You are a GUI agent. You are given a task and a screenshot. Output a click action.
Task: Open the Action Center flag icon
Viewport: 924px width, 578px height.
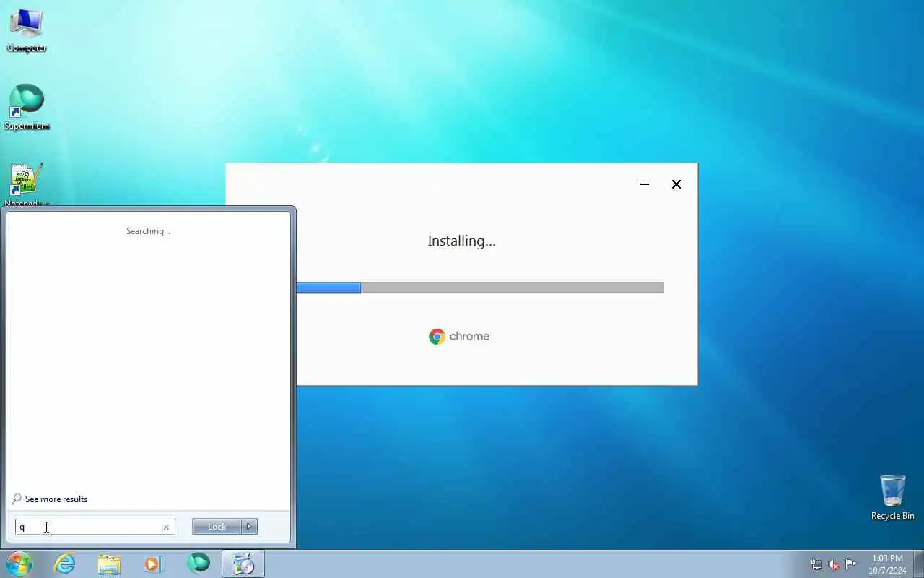pos(851,564)
